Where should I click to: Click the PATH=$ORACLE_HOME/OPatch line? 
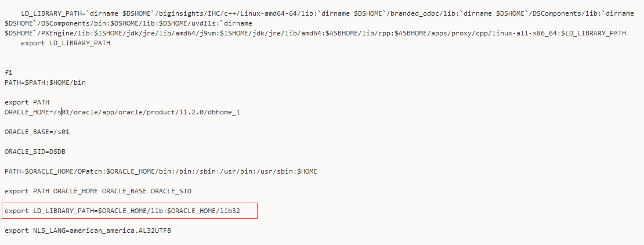point(161,171)
